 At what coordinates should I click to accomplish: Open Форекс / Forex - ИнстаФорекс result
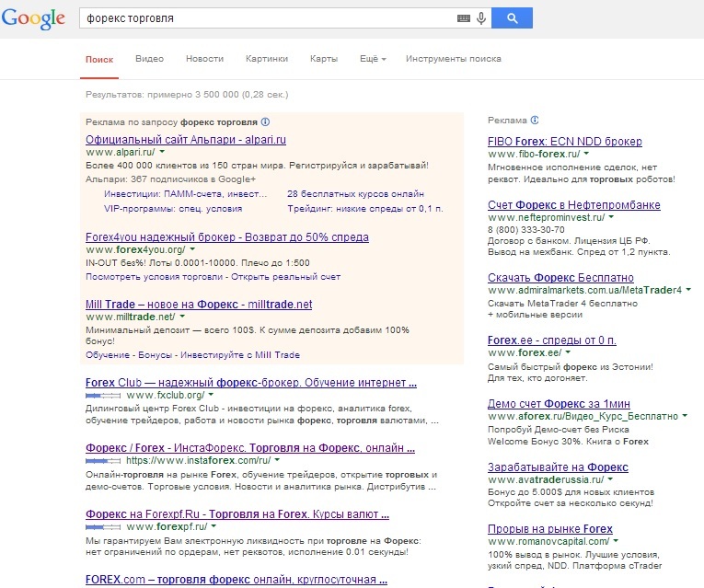click(x=250, y=448)
